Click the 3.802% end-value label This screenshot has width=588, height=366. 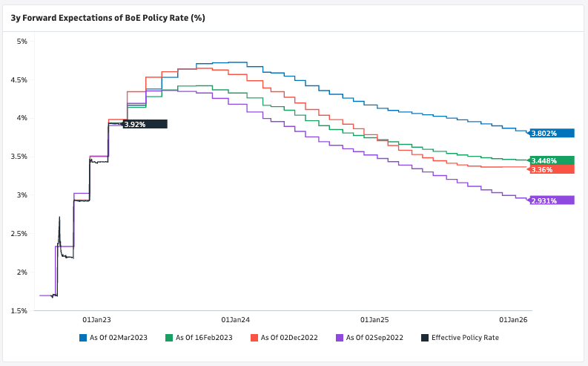pos(552,133)
